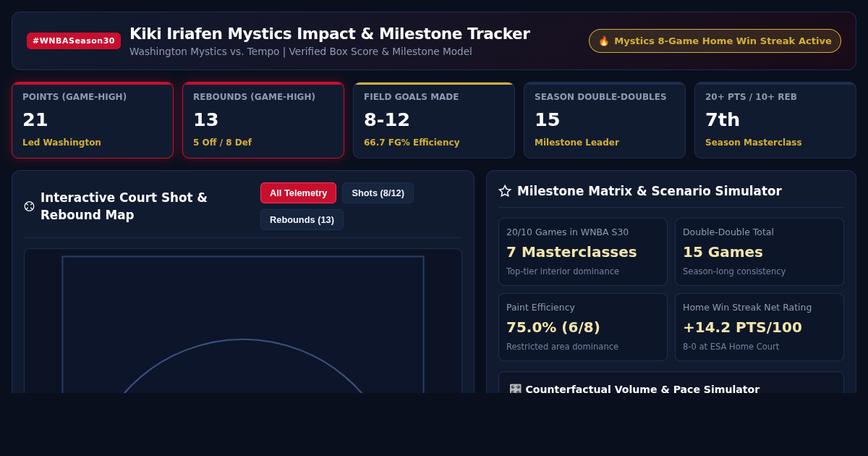Click the Restricted area dominance text

562,347
